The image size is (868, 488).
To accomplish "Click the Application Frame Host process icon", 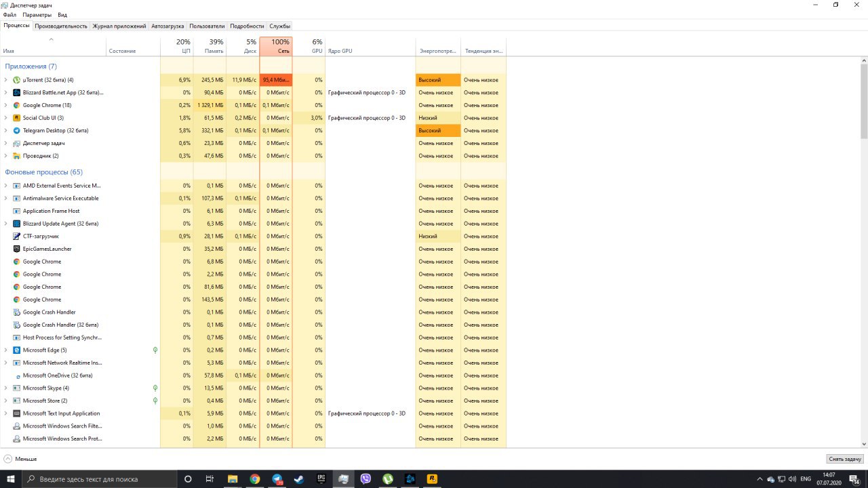I will click(17, 211).
